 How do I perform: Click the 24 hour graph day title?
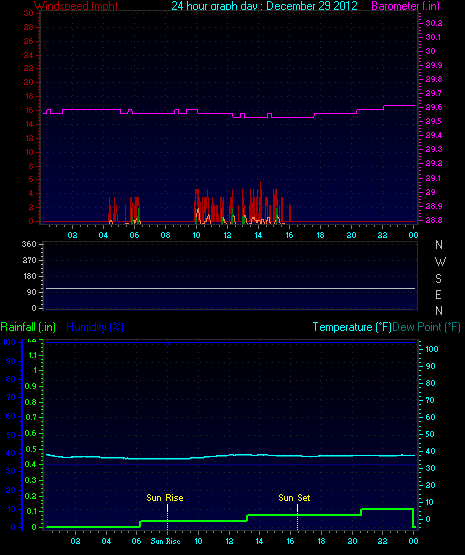click(x=264, y=6)
